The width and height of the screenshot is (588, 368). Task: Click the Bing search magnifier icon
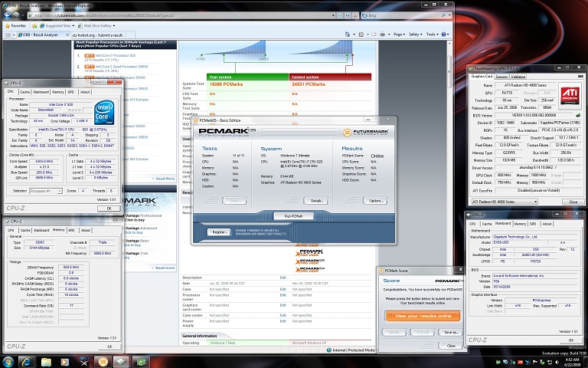coord(443,15)
